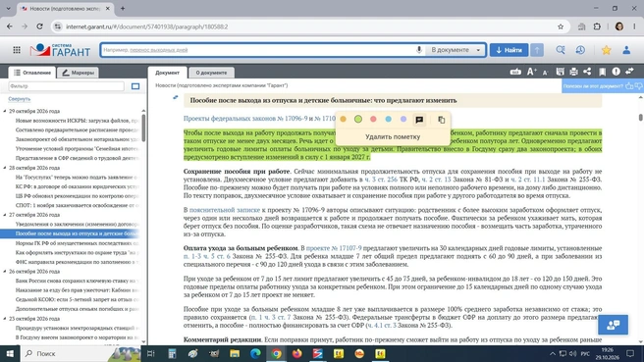Open the search history clock icon
This screenshot has height=362, width=644.
(580, 50)
